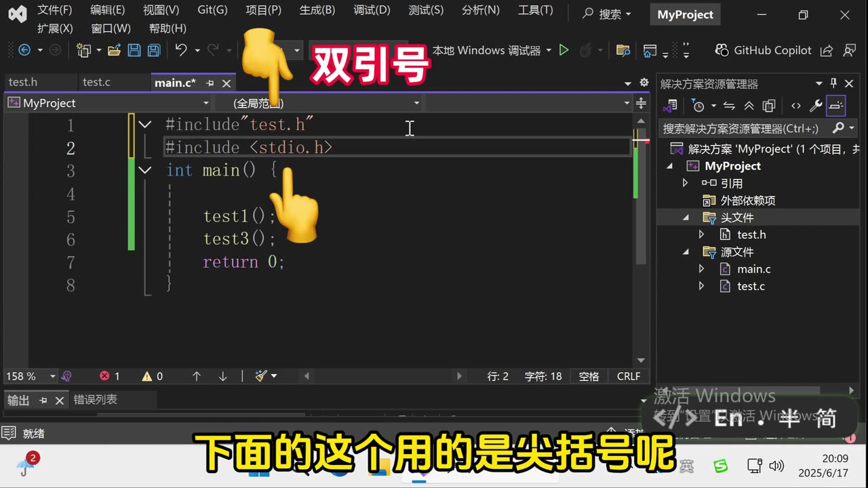Open the volume icon in system tray
Screen dimensions: 868x488
tap(777, 466)
